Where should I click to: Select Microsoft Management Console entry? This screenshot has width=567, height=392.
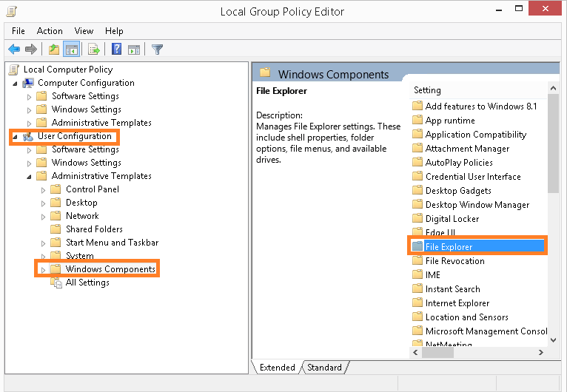point(486,331)
